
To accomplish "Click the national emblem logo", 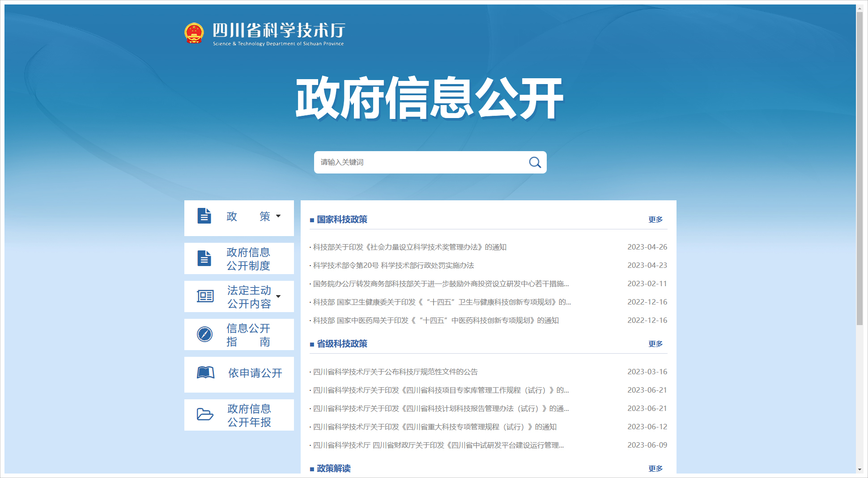I will 194,34.
